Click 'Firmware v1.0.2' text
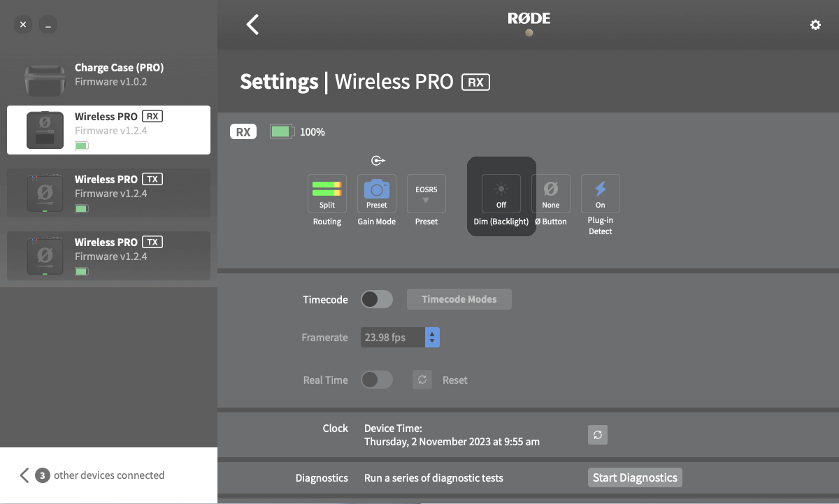 111,82
